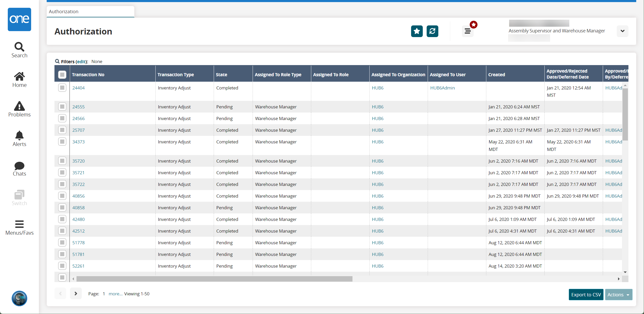Expand the Assembly Supervisor and Warehouse Manager dropdown
The image size is (644, 314).
click(x=623, y=31)
